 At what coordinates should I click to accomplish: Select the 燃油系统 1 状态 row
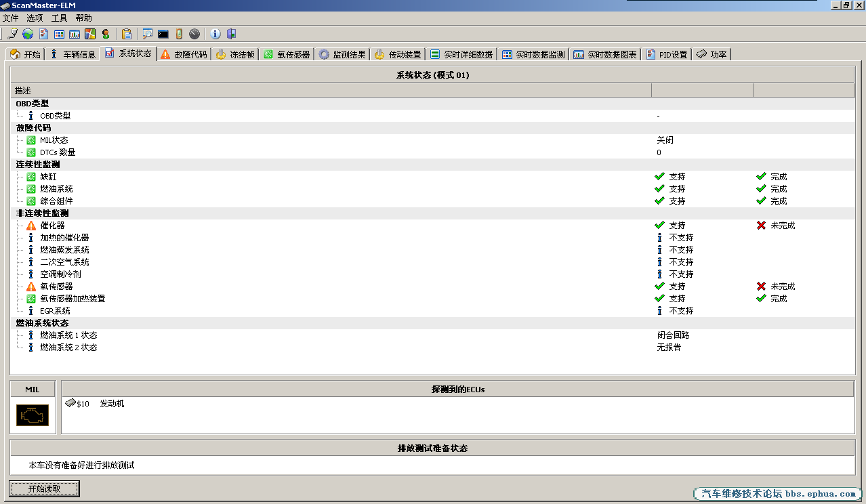433,335
